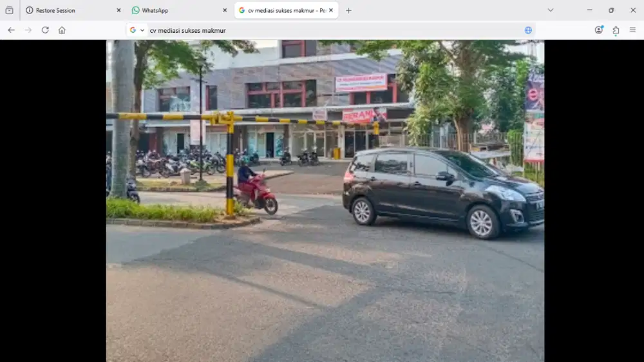
Task: Go to the browser home page
Action: coord(62,30)
